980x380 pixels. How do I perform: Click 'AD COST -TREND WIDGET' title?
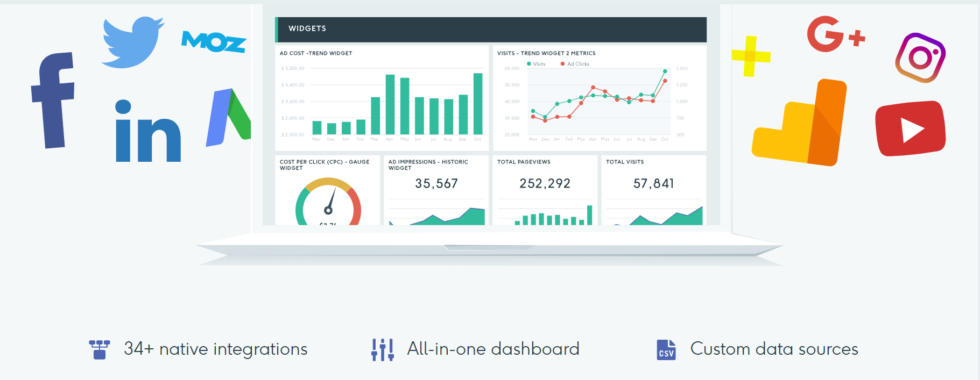(x=316, y=53)
